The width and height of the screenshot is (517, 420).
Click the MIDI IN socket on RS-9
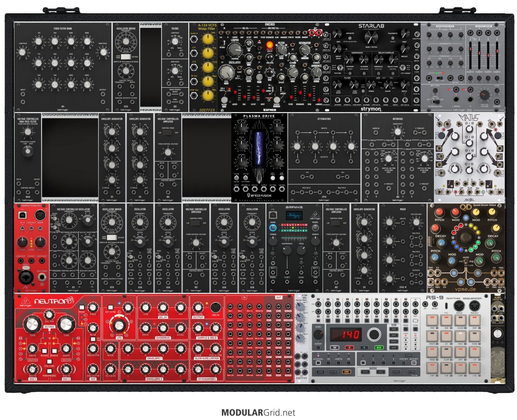click(459, 306)
